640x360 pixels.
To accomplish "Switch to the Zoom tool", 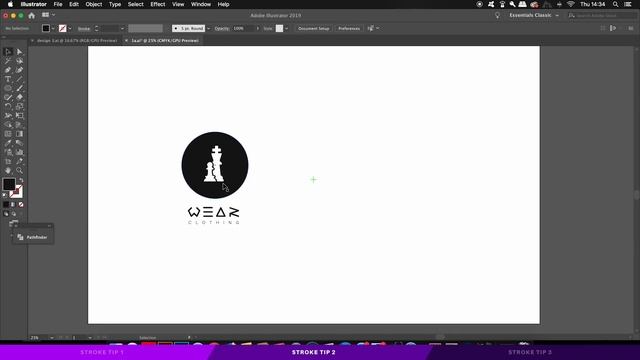I will (19, 171).
